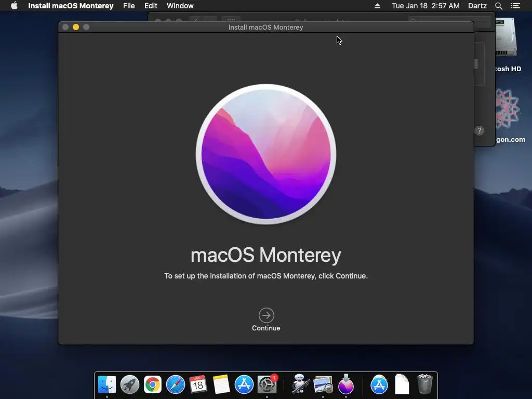Open the File menu
This screenshot has height=399, width=532.
[129, 6]
